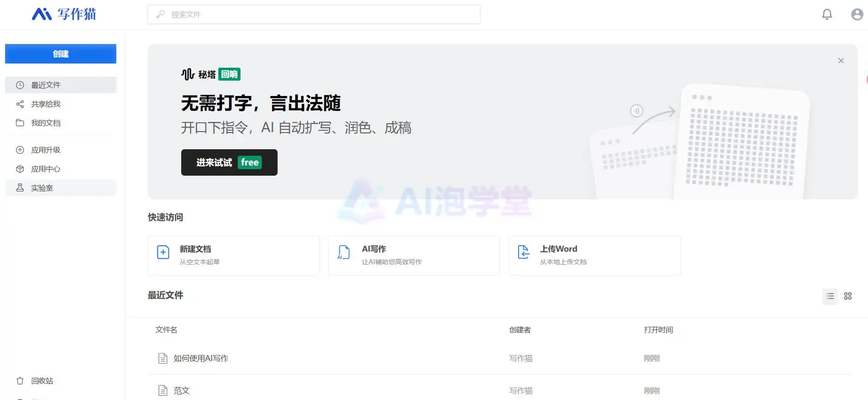The width and height of the screenshot is (868, 400).
Task: Close the promotional banner
Action: [841, 61]
